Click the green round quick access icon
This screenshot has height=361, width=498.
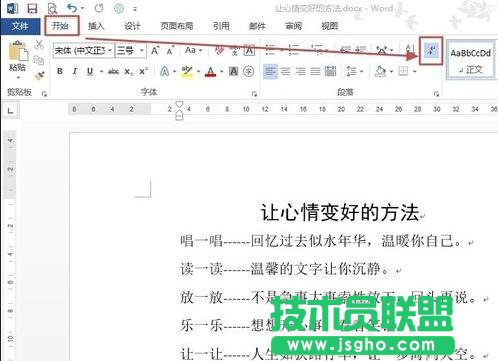click(x=119, y=9)
